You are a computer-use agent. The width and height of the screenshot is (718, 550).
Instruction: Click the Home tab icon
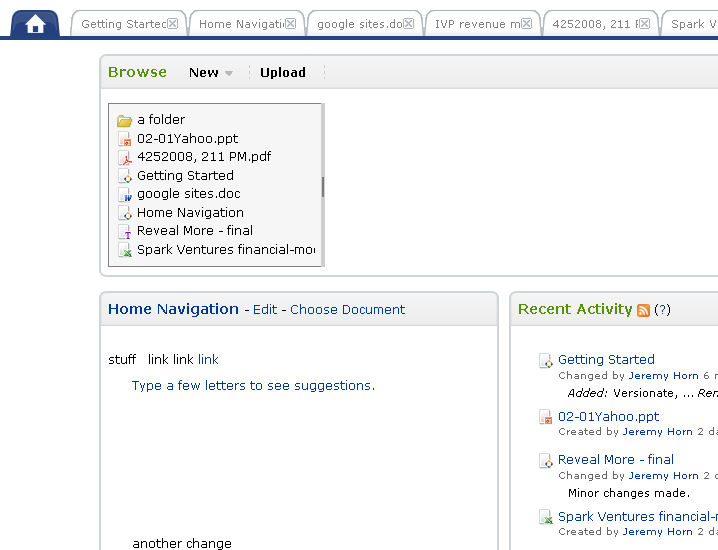[x=35, y=24]
